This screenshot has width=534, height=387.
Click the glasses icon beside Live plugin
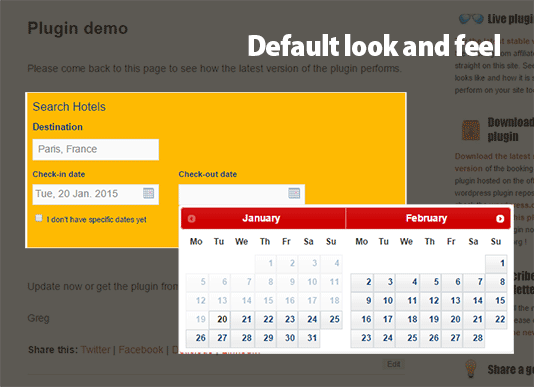coord(471,19)
